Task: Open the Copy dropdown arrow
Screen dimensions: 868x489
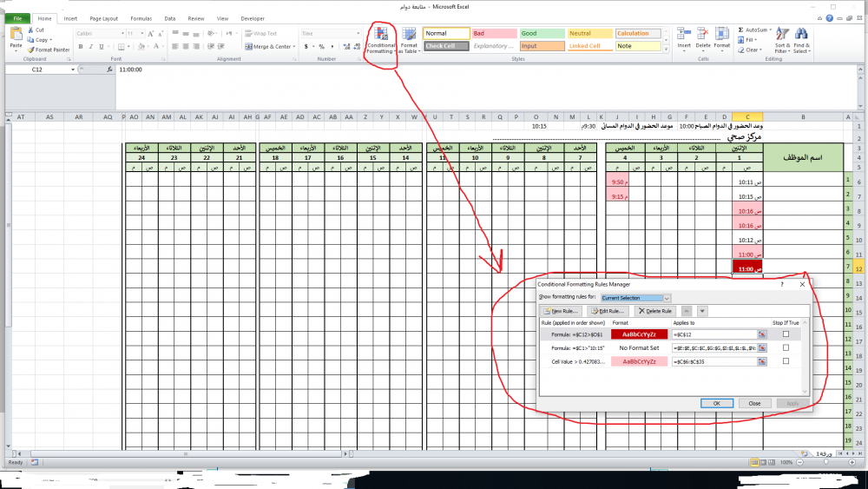Action: click(x=51, y=40)
